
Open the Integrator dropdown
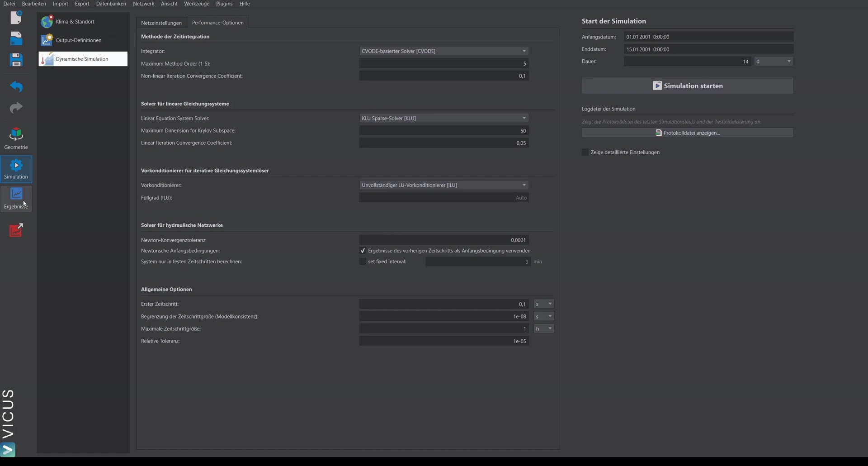tap(444, 51)
